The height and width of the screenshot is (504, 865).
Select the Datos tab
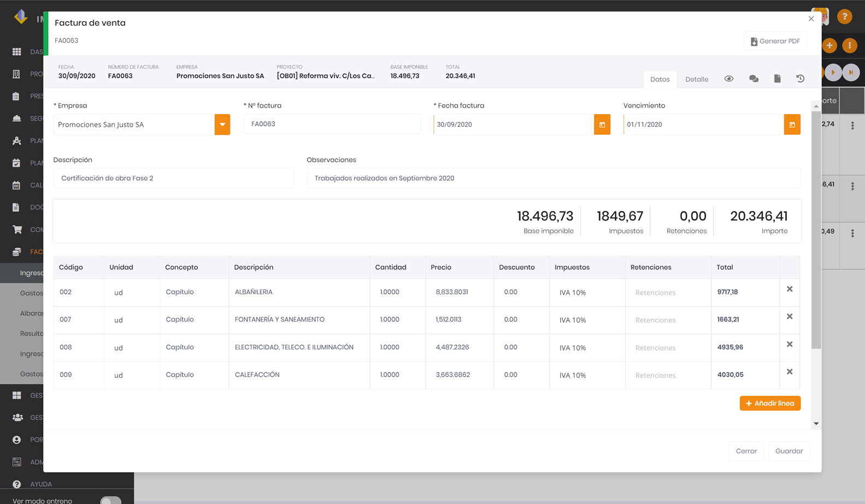click(660, 79)
